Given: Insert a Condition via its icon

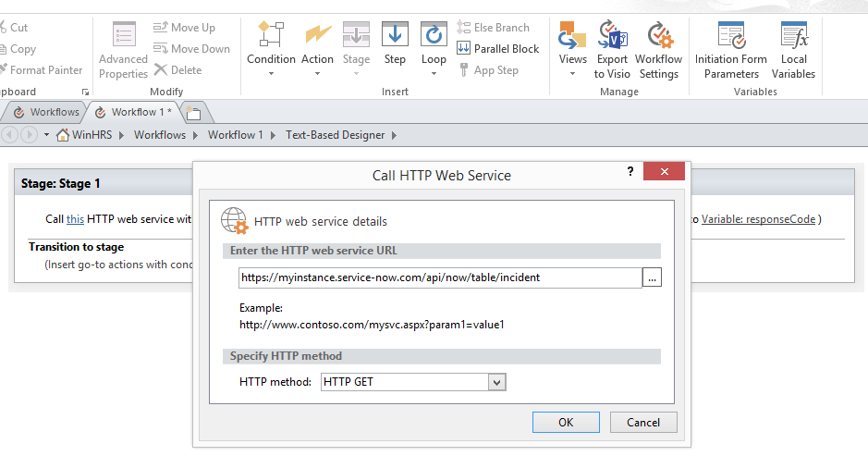Looking at the screenshot, I should tap(271, 35).
